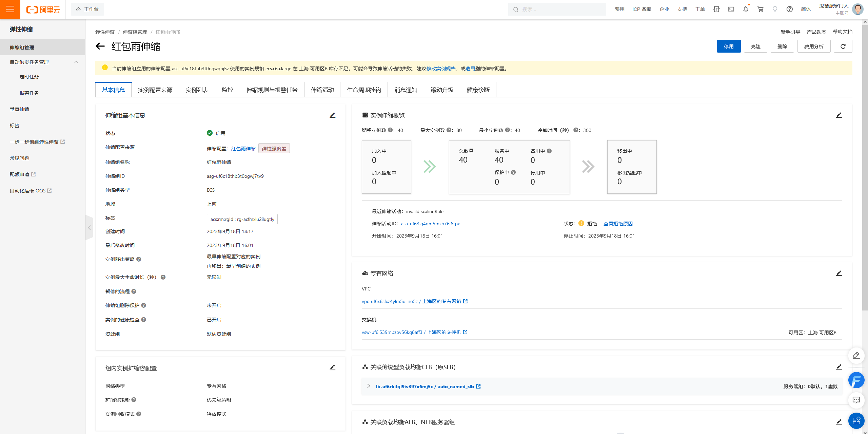868x434 pixels.
Task: Edit 专有网络 pencil icon
Action: coord(839,273)
